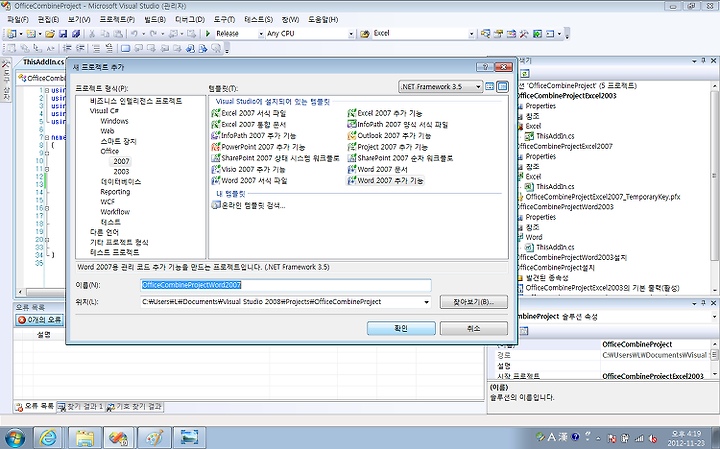The height and width of the screenshot is (449, 720).
Task: Click the dialog help question mark button
Action: coord(485,67)
